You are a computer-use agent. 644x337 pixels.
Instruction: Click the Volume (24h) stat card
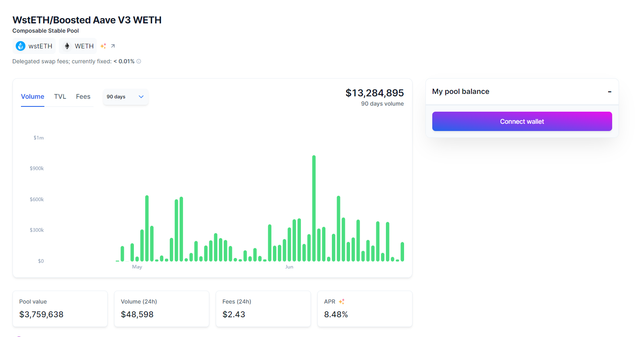coord(161,308)
